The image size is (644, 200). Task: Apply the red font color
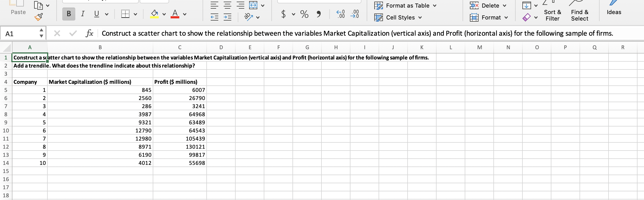(x=175, y=14)
